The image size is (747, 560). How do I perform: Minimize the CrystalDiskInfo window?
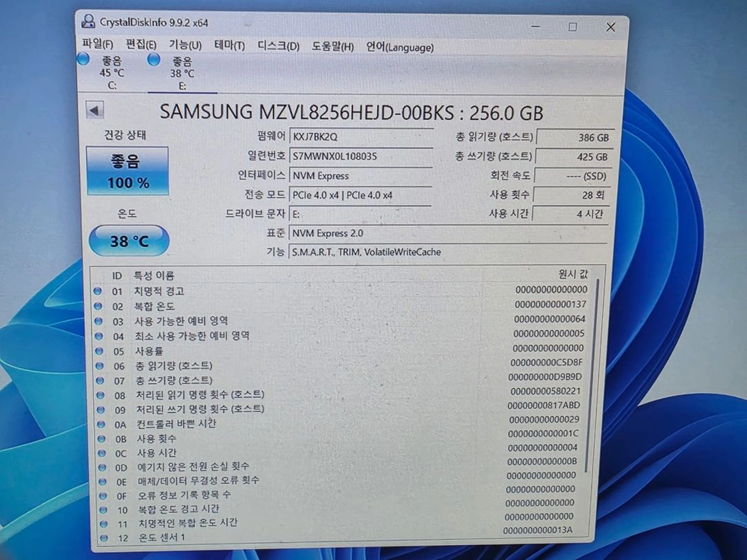pos(536,26)
